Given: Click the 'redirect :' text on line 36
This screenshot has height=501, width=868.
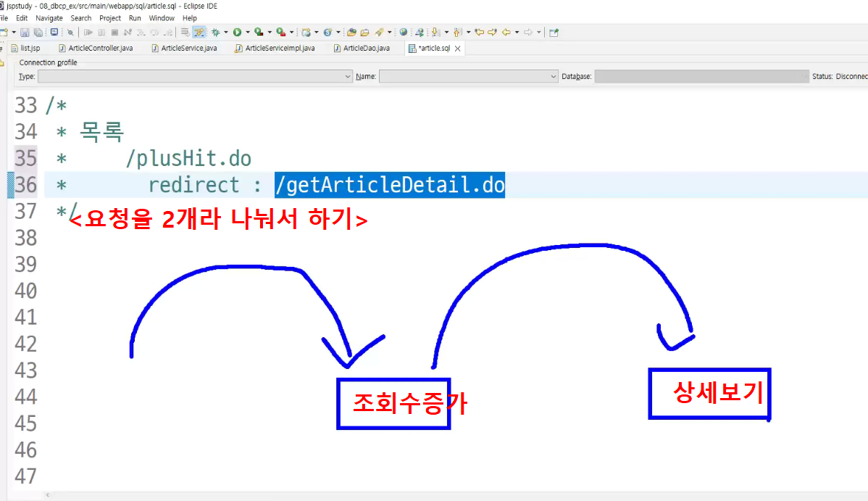Looking at the screenshot, I should click(x=205, y=185).
